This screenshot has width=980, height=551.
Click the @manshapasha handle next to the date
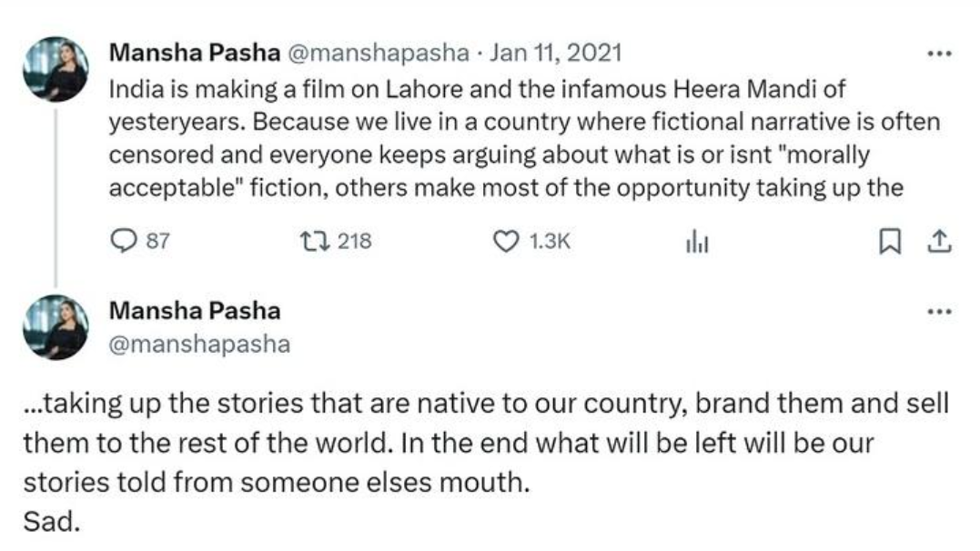(x=379, y=53)
